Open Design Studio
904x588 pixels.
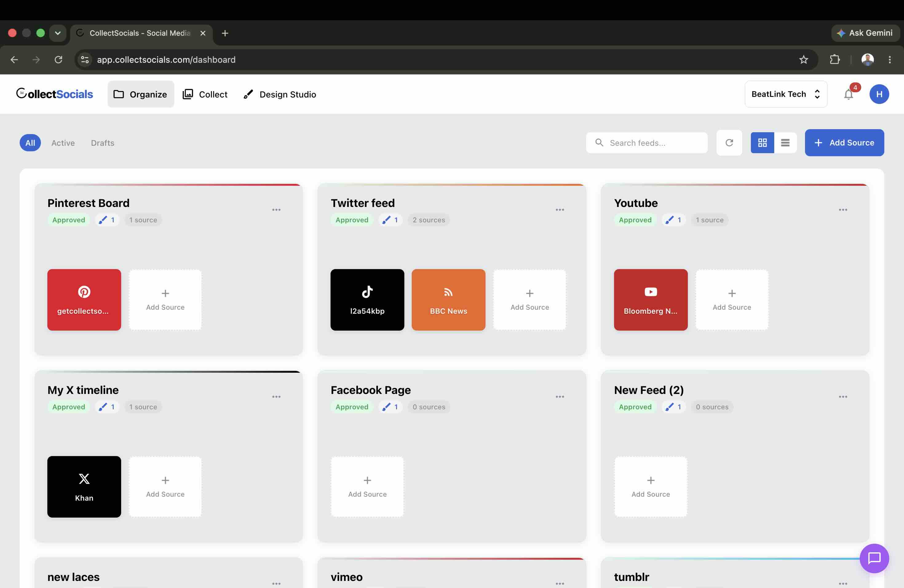click(280, 94)
